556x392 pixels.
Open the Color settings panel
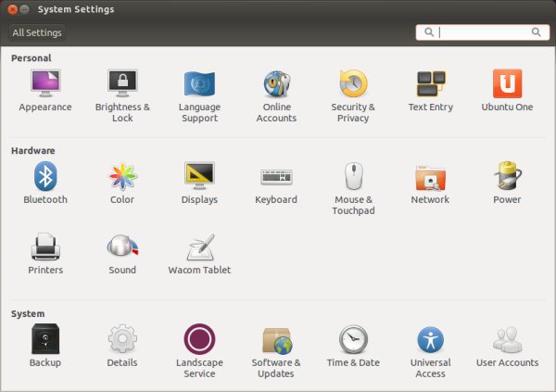[x=122, y=176]
